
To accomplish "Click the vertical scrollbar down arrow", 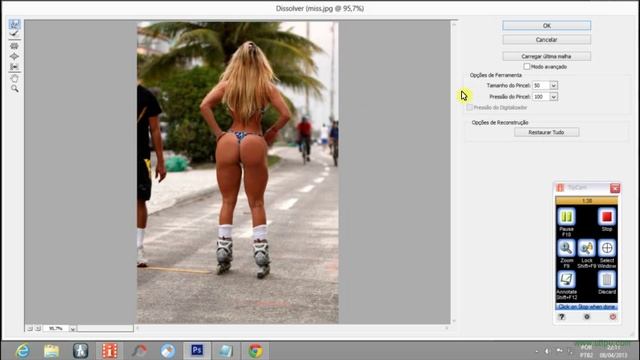I will pyautogui.click(x=453, y=321).
